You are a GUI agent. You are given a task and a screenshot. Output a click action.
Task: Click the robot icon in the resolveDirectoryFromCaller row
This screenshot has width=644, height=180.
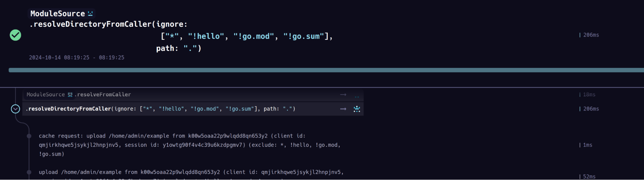[357, 109]
